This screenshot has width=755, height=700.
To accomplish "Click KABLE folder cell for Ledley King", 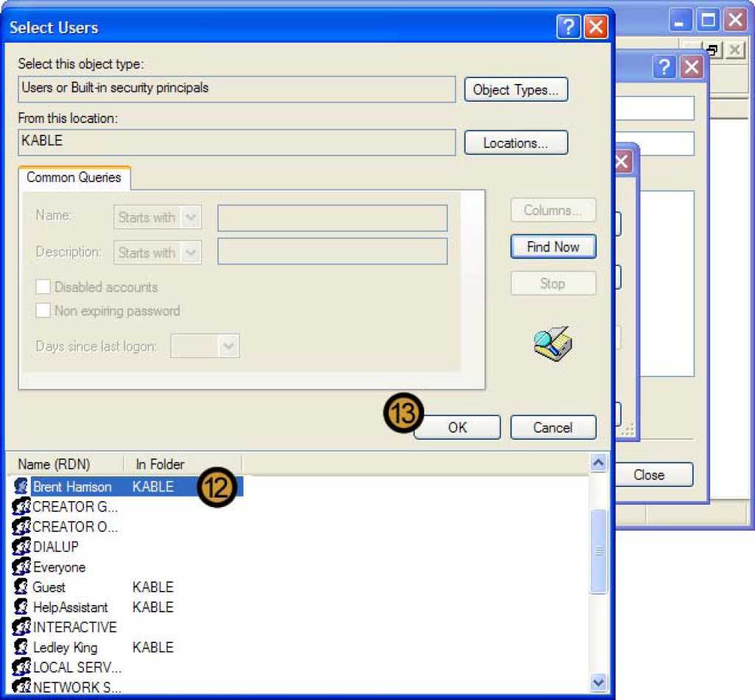I will (153, 647).
